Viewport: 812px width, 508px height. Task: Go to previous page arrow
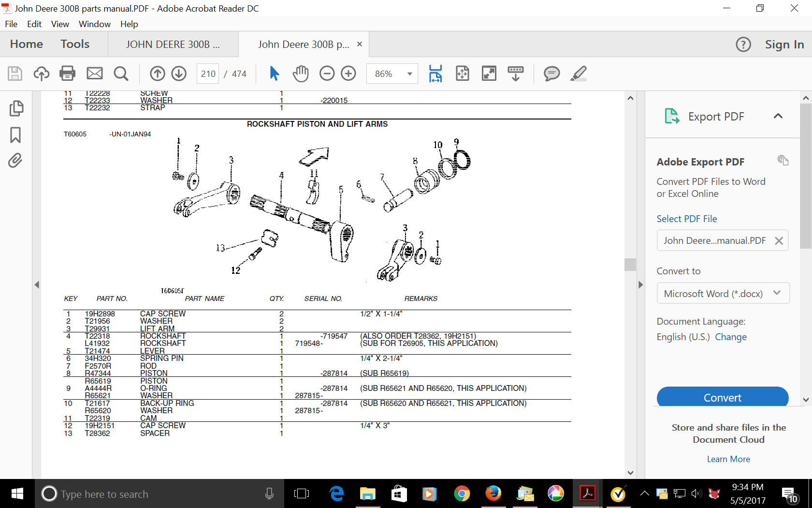pos(157,74)
